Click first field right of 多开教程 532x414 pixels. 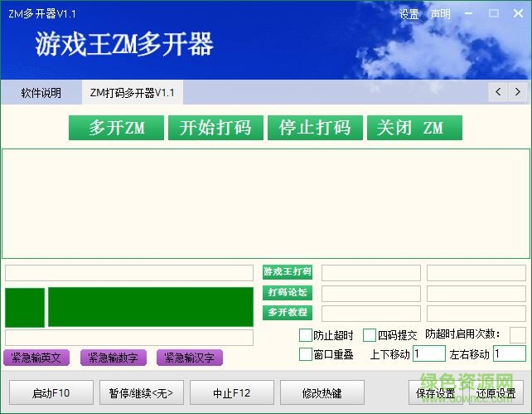pyautogui.click(x=371, y=314)
